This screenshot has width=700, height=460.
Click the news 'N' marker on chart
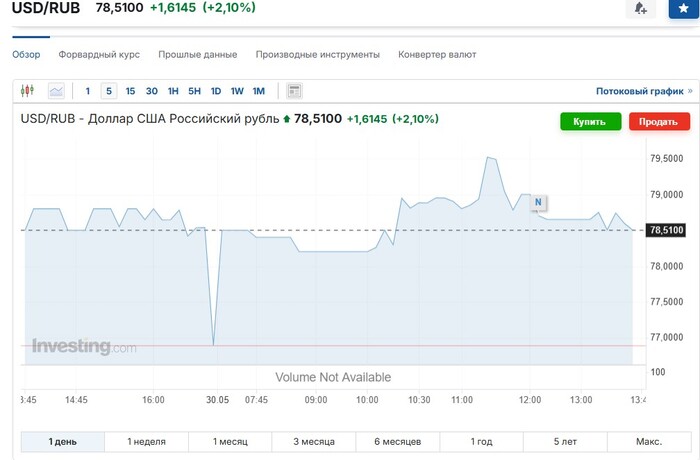tap(538, 202)
